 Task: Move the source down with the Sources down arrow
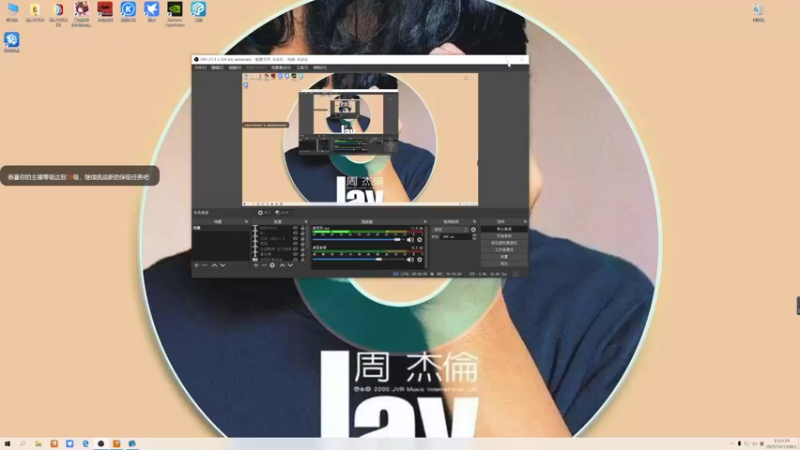(290, 265)
